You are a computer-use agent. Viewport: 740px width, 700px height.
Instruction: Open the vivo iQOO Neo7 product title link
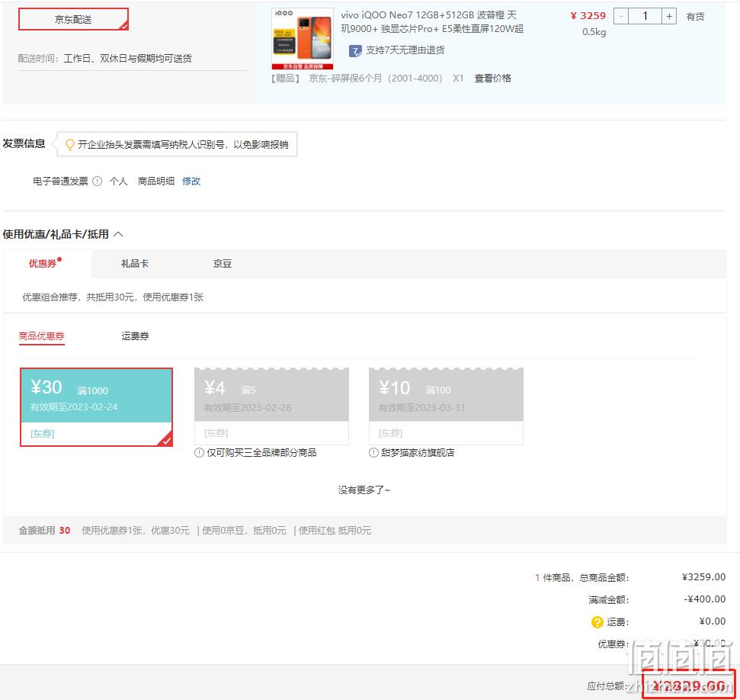point(432,21)
